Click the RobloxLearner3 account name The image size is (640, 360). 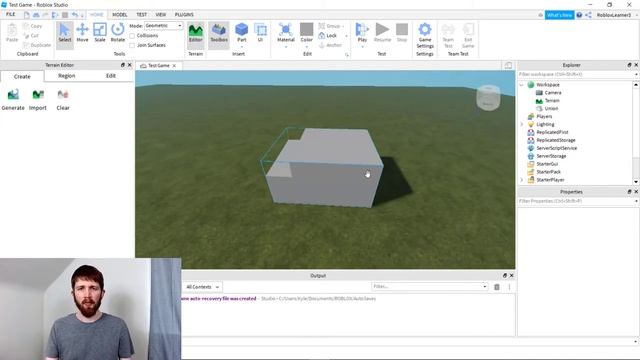coord(613,15)
